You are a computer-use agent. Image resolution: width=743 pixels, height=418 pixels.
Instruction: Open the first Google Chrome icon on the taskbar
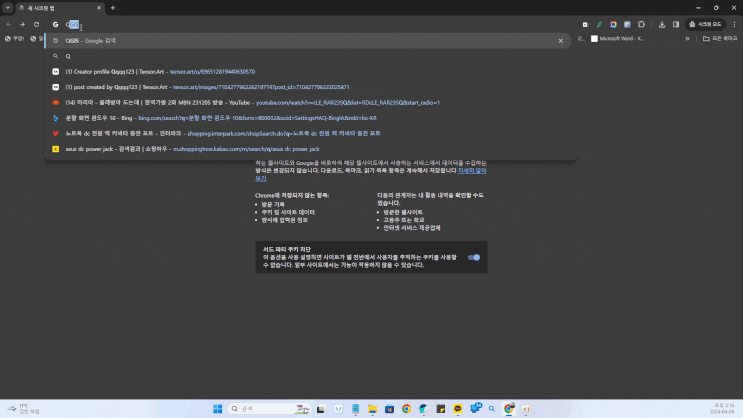point(407,409)
